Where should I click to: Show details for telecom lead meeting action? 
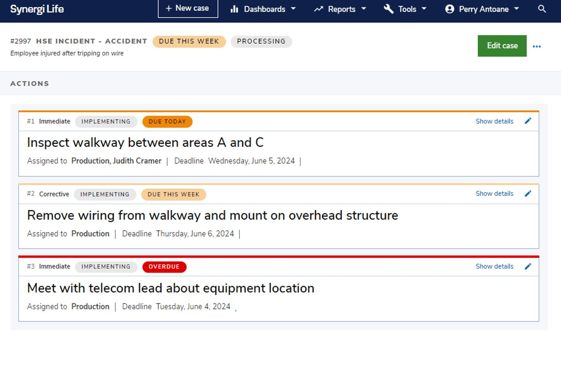pos(494,266)
